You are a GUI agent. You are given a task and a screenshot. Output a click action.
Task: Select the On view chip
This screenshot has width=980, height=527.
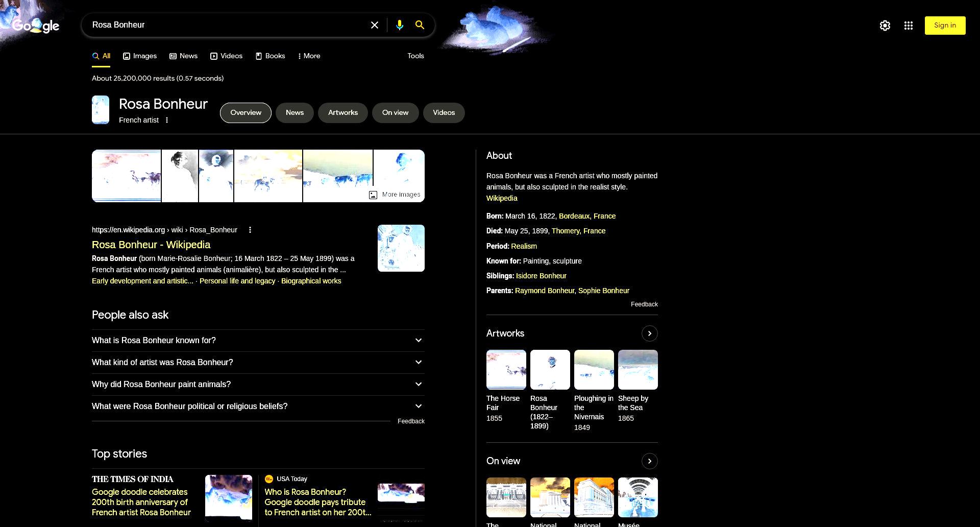pyautogui.click(x=395, y=113)
